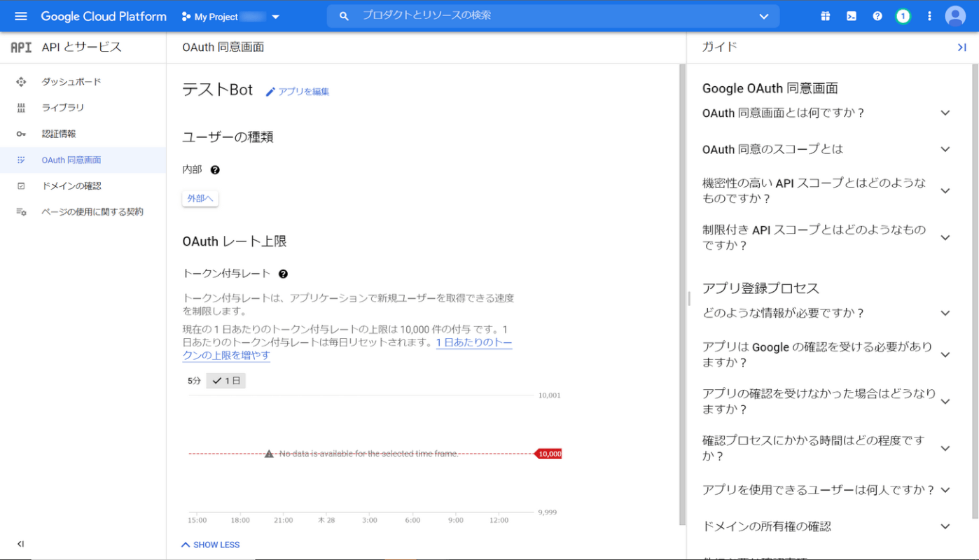Click the user account avatar
Image resolution: width=979 pixels, height=560 pixels.
(x=955, y=16)
